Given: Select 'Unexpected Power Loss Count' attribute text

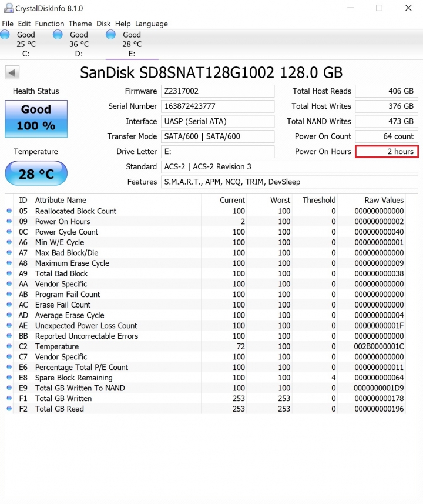Looking at the screenshot, I should pyautogui.click(x=86, y=325).
